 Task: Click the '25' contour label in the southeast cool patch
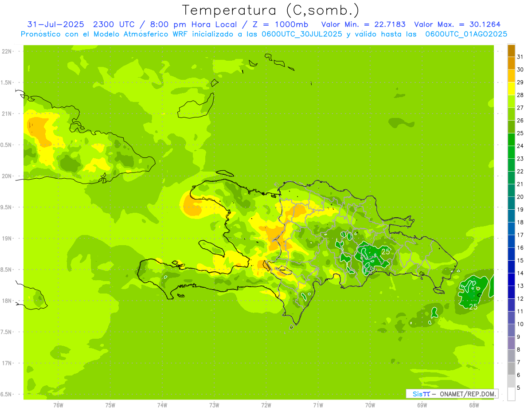coord(473,306)
